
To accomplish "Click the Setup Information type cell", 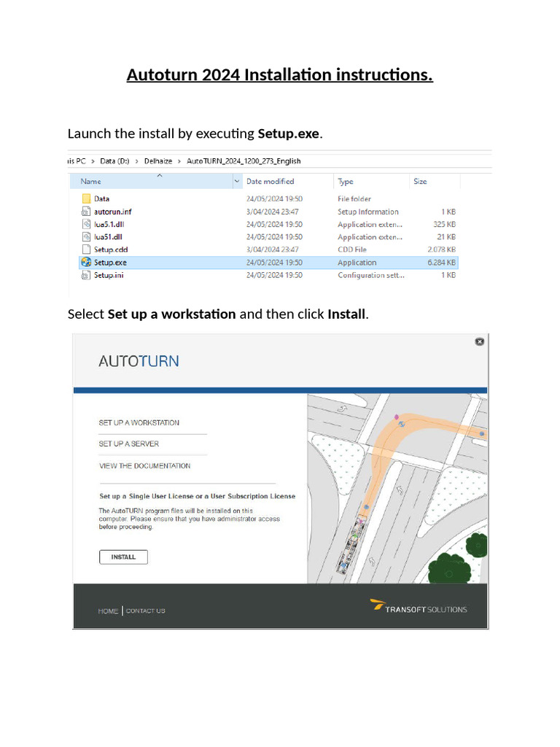I will coord(368,212).
